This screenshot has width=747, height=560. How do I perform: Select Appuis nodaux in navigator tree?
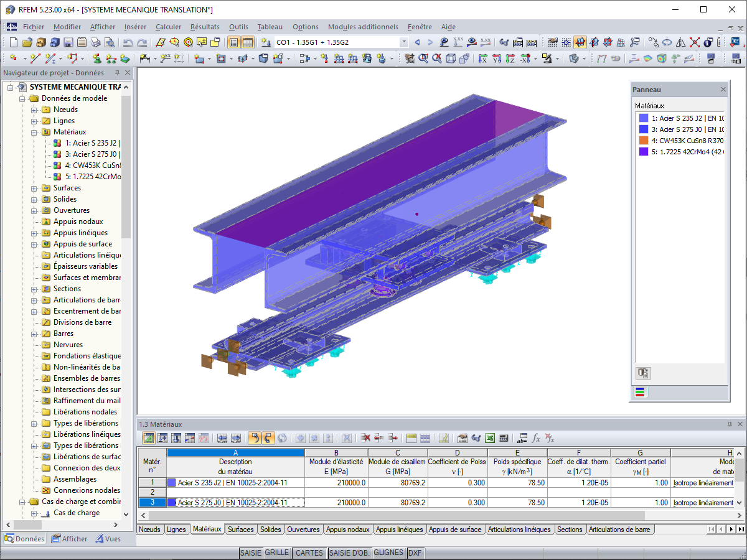pyautogui.click(x=78, y=222)
